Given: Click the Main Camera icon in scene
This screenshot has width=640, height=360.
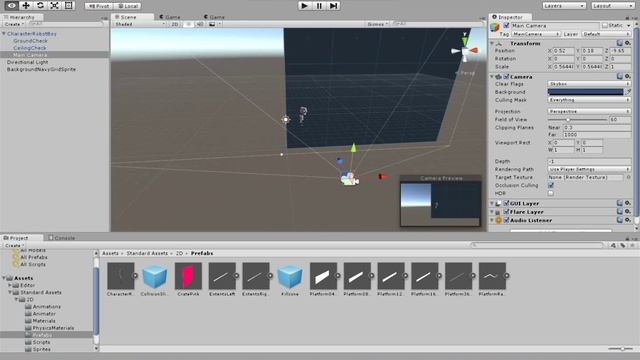Looking at the screenshot, I should point(349,179).
